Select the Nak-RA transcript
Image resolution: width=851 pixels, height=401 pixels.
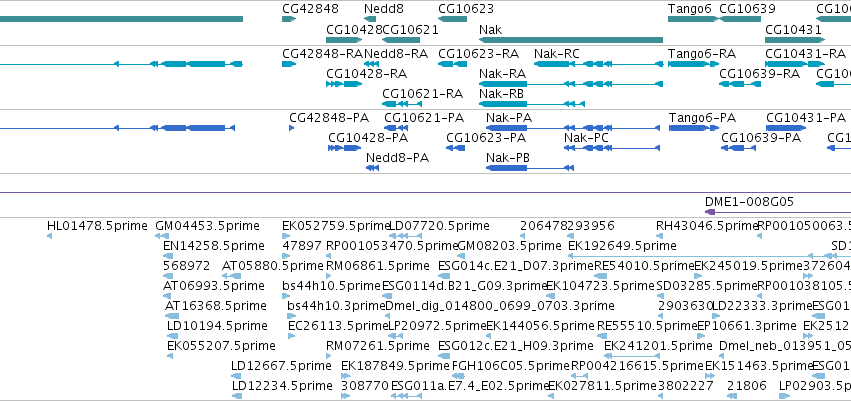pos(571,84)
